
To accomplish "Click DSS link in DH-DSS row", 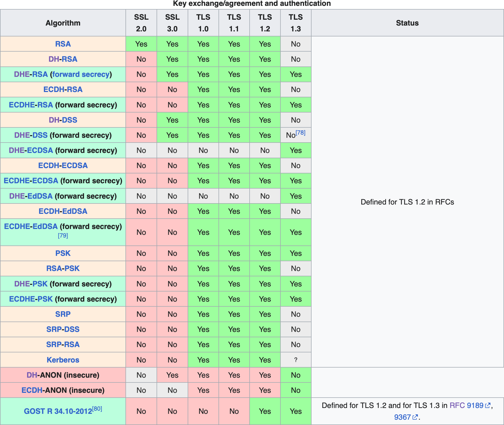I will pos(70,120).
